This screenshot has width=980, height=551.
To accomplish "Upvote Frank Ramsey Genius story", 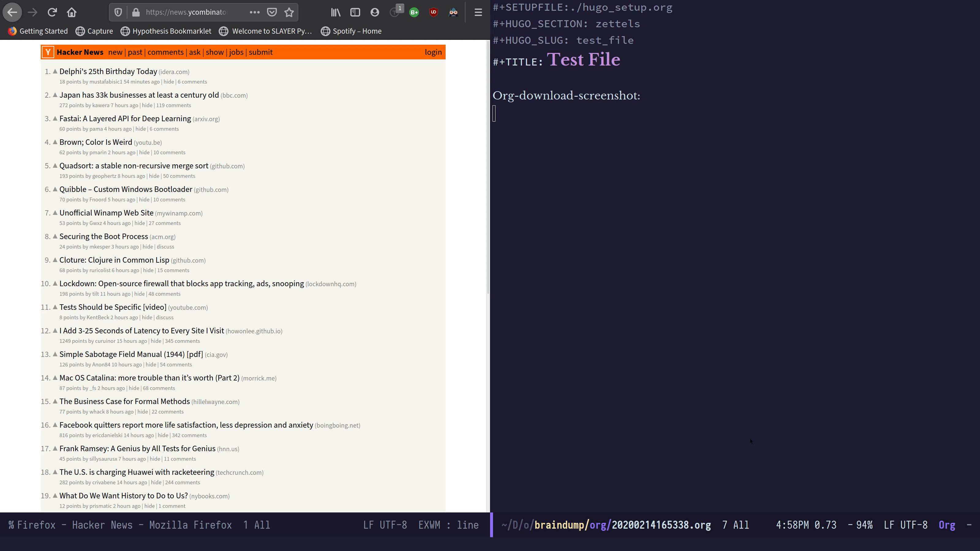I will point(55,448).
